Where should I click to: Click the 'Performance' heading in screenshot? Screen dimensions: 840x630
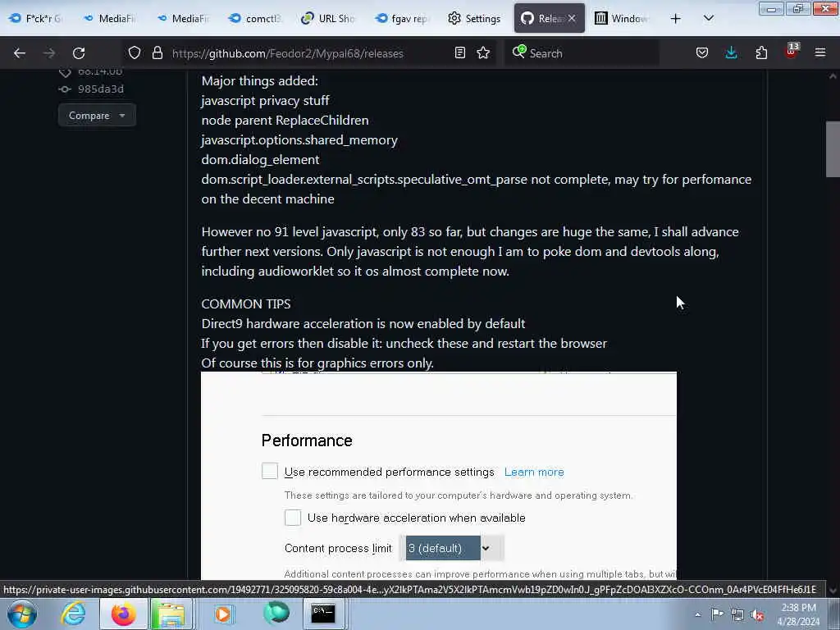307,441
